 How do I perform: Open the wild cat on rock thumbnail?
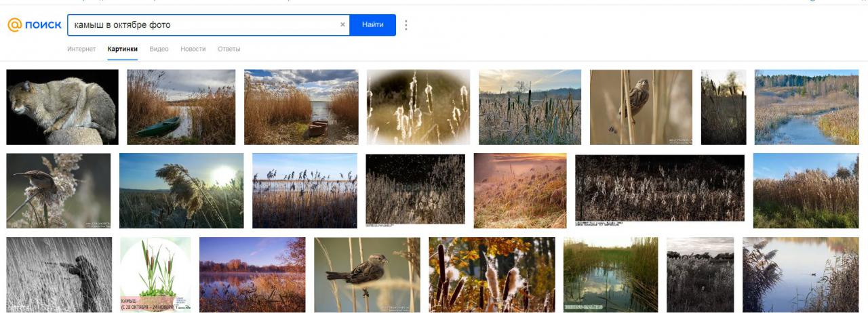pyautogui.click(x=62, y=107)
